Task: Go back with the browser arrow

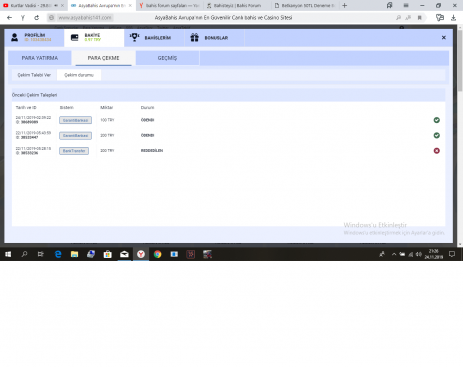Action: tap(9, 18)
